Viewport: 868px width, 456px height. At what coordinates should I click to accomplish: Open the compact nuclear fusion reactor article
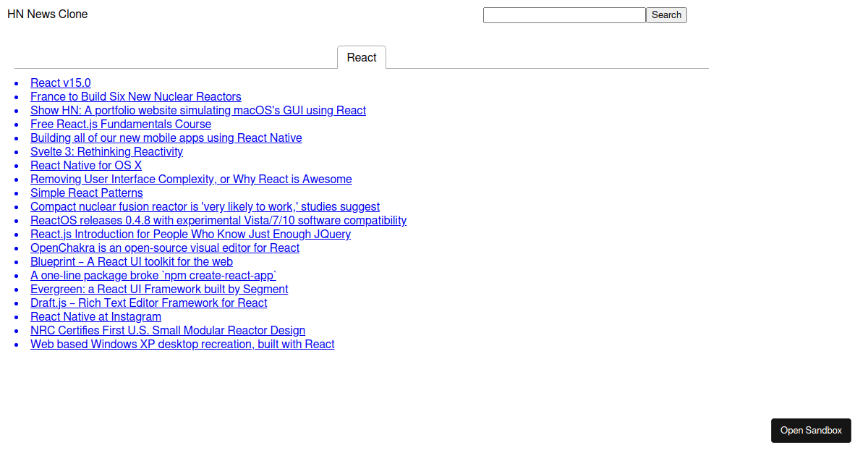point(205,207)
